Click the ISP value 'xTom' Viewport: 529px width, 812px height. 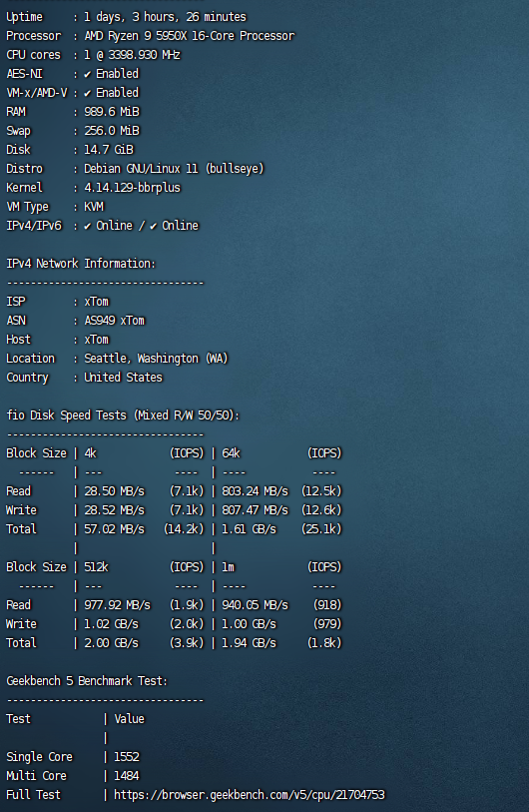pos(96,302)
